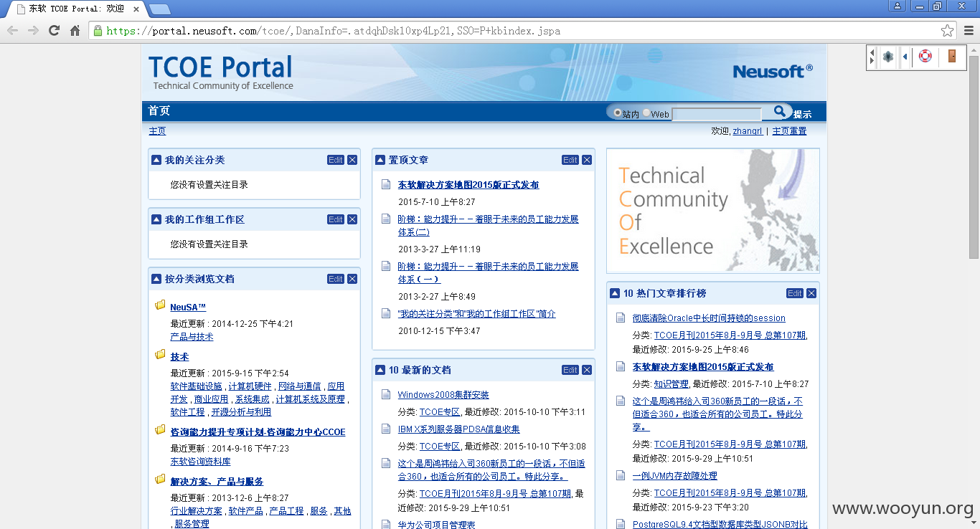The image size is (980, 529).
Task: Collapse the 置顶文章 panel triangle
Action: point(380,160)
